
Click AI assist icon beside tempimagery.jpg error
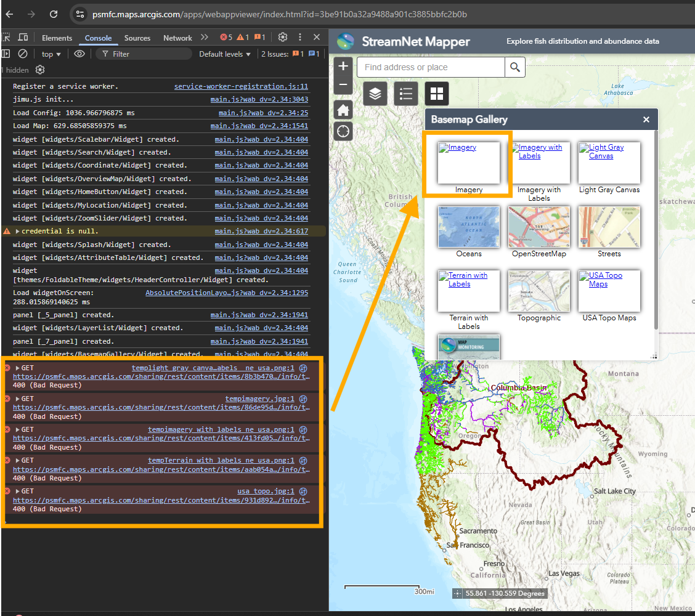303,399
